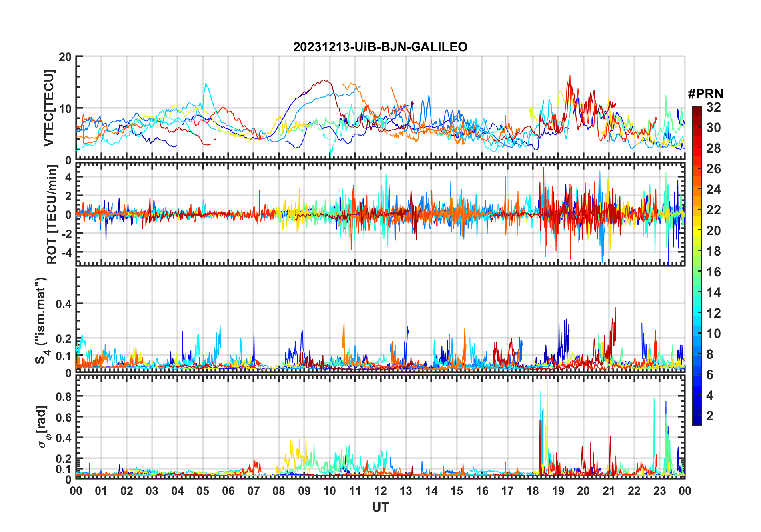Viewport: 761px width, 532px height.
Task: Click UT axis tick label 13
Action: [x=406, y=491]
